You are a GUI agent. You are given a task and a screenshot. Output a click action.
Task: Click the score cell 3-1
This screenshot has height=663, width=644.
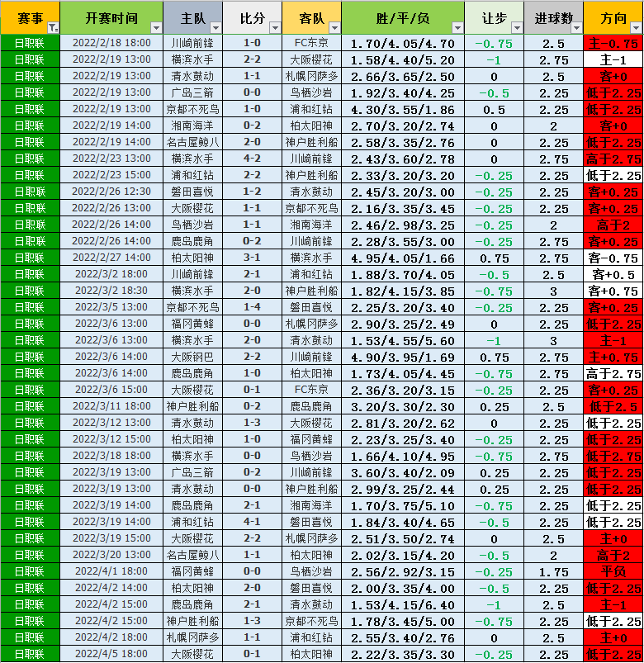pyautogui.click(x=253, y=258)
